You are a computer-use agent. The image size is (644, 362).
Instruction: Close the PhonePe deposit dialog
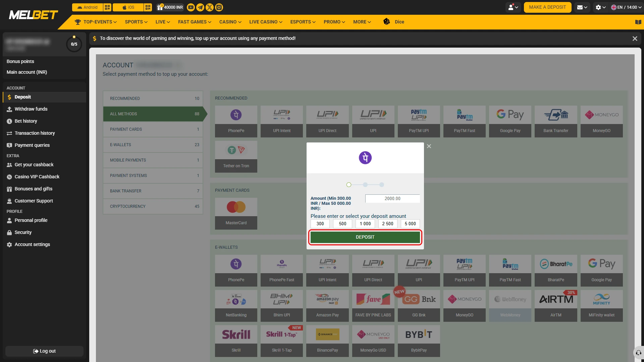pyautogui.click(x=429, y=146)
